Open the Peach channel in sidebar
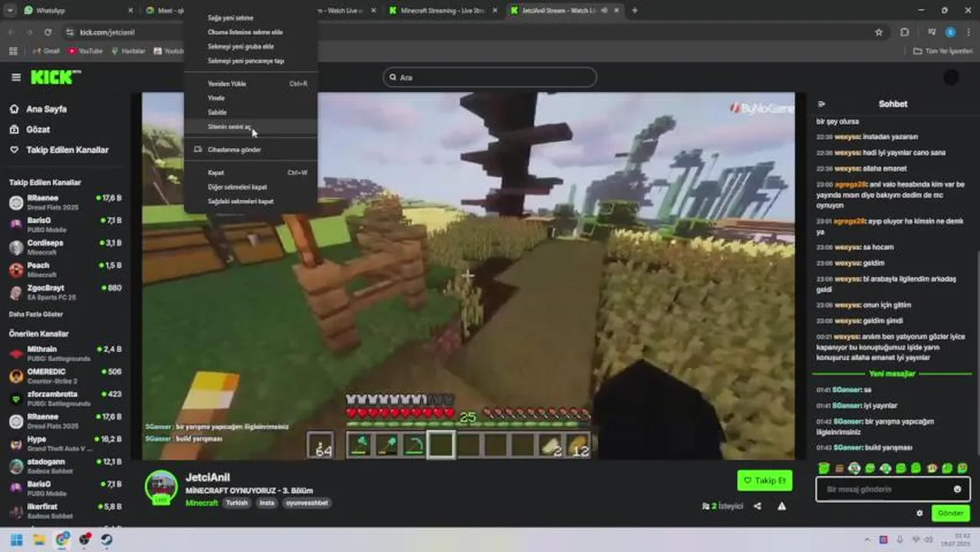This screenshot has width=980, height=552. click(65, 269)
